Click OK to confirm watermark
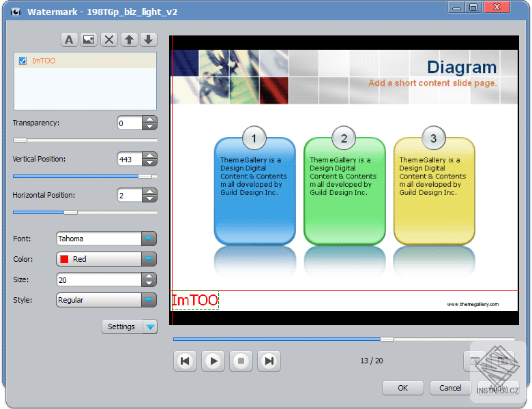 tap(402, 388)
